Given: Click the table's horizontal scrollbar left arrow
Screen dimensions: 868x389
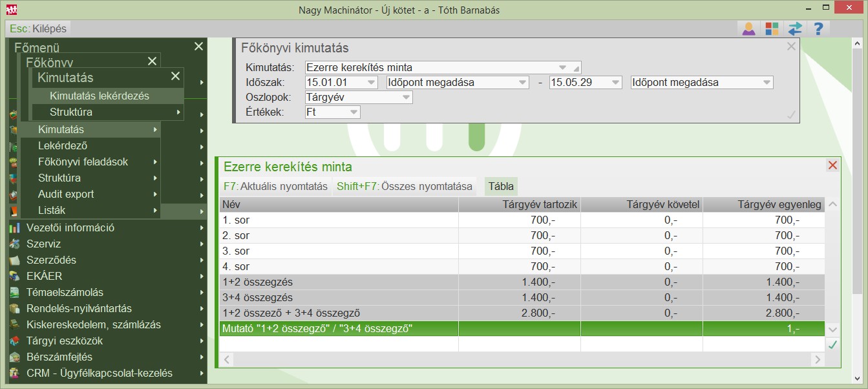Looking at the screenshot, I should (226, 359).
